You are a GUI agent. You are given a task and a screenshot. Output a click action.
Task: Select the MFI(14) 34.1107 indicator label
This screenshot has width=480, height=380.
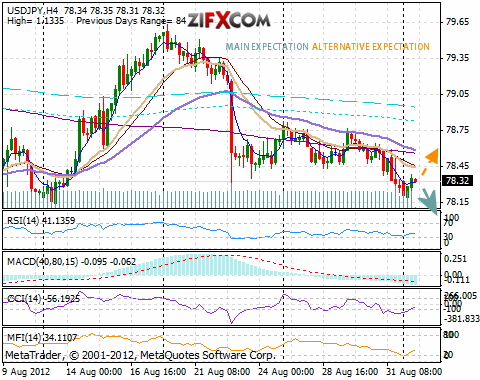(42, 338)
